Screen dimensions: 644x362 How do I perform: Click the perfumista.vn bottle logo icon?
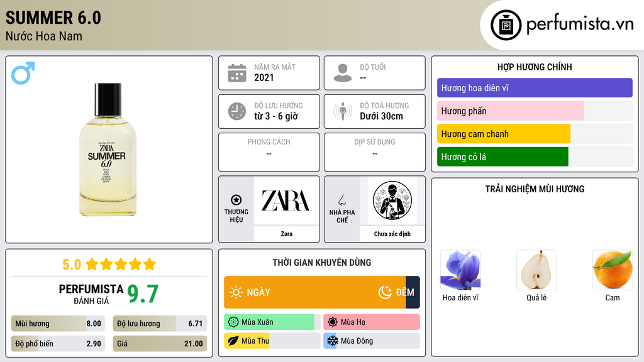point(506,25)
